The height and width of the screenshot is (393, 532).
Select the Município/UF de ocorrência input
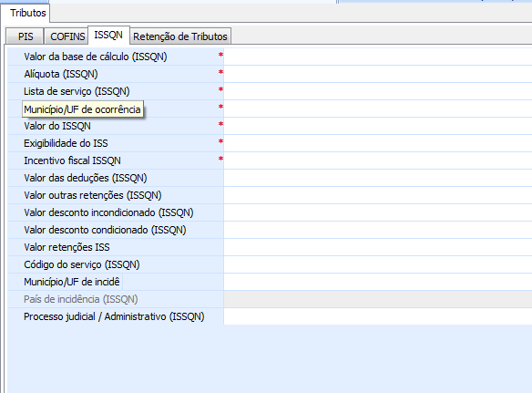click(x=378, y=109)
